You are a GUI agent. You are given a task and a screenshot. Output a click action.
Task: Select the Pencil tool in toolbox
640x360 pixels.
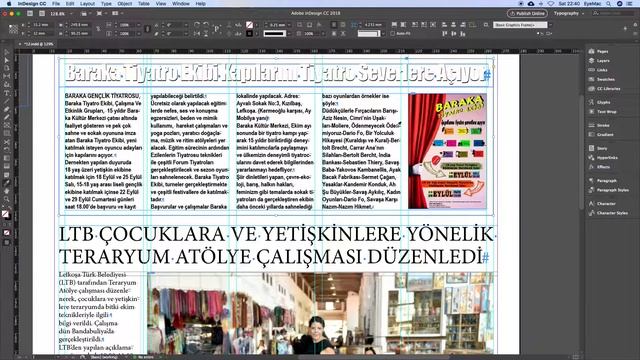pyautogui.click(x=7, y=117)
